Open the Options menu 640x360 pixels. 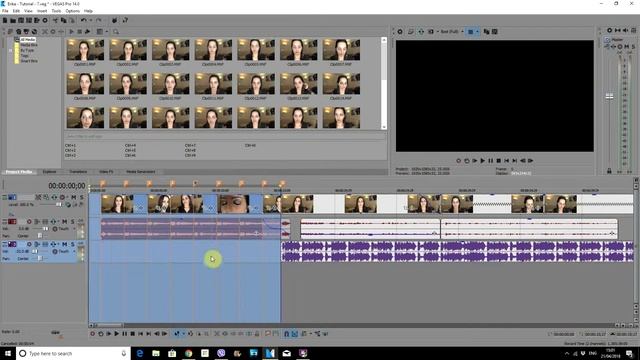click(72, 11)
